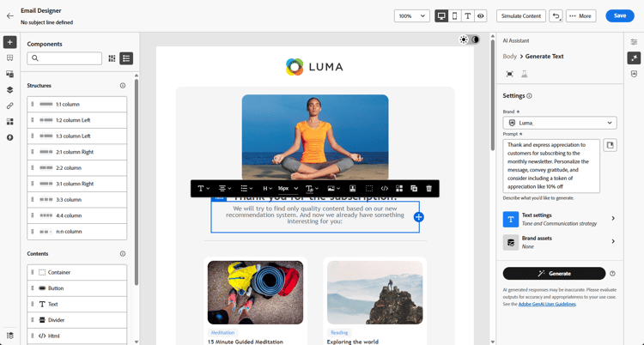Show source code icon in toolbar
The height and width of the screenshot is (345, 644).
click(x=385, y=189)
